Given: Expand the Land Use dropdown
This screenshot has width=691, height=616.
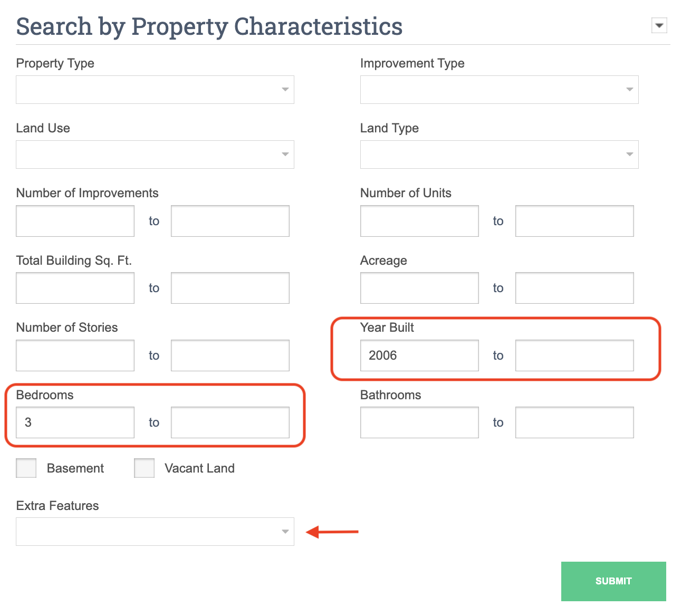Looking at the screenshot, I should tap(155, 155).
